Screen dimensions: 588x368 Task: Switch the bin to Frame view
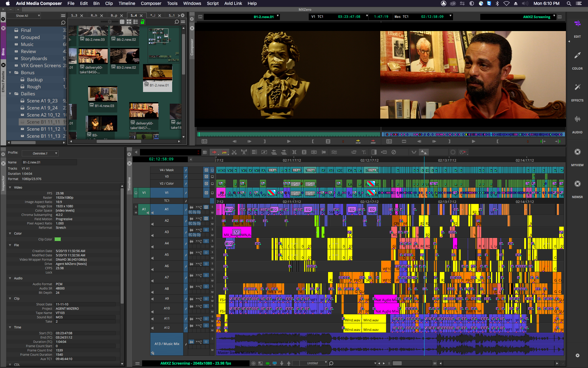coord(129,22)
